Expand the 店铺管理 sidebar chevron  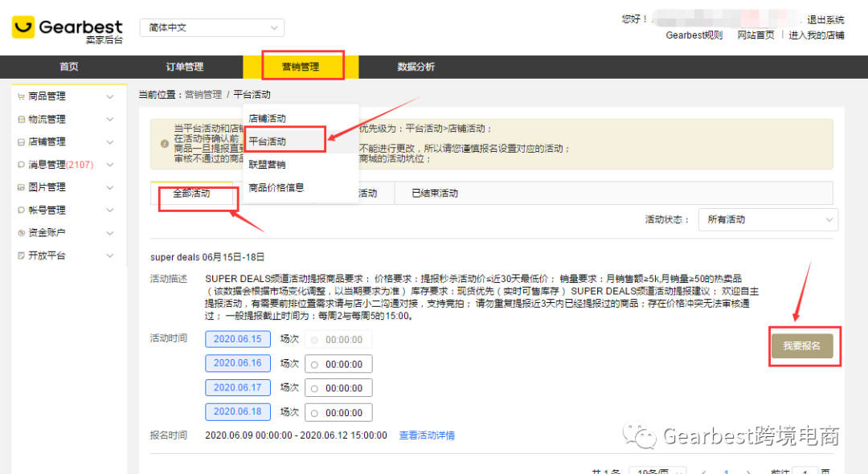109,142
